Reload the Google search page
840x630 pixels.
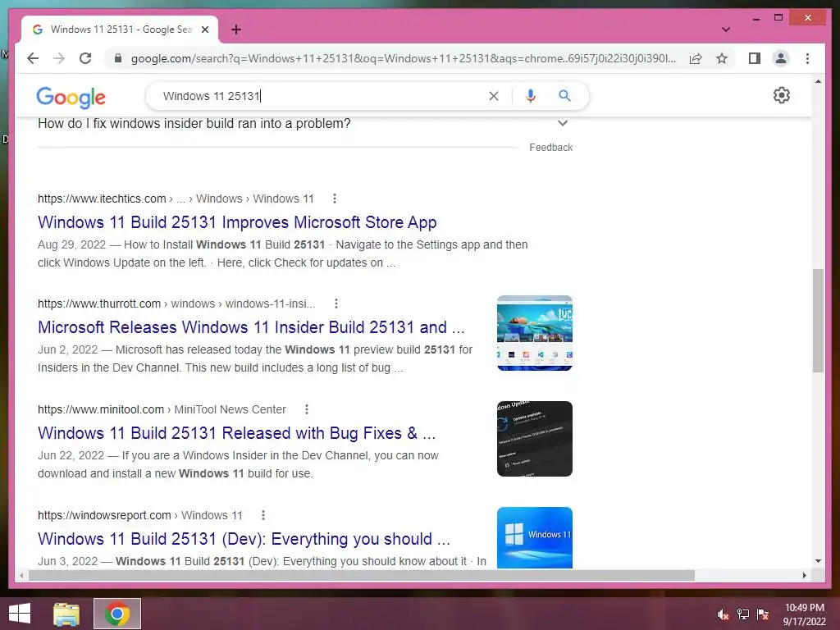click(x=85, y=58)
